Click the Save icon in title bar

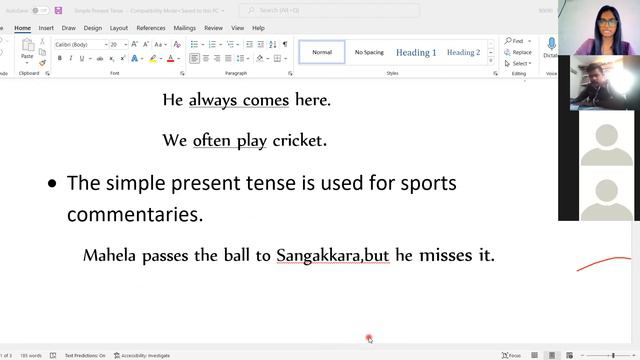58,10
